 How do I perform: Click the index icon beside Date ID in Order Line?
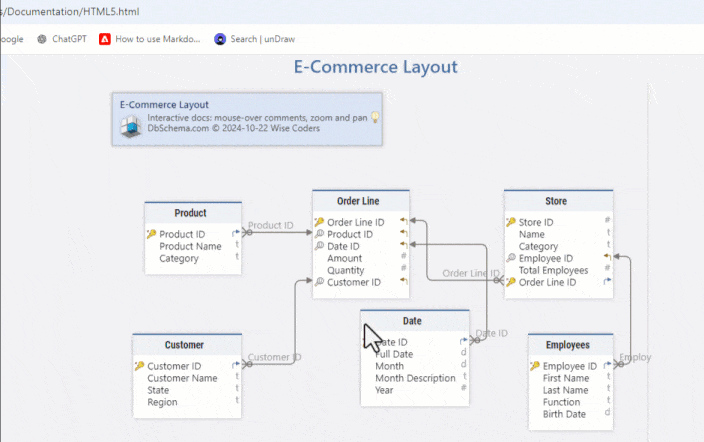[319, 246]
